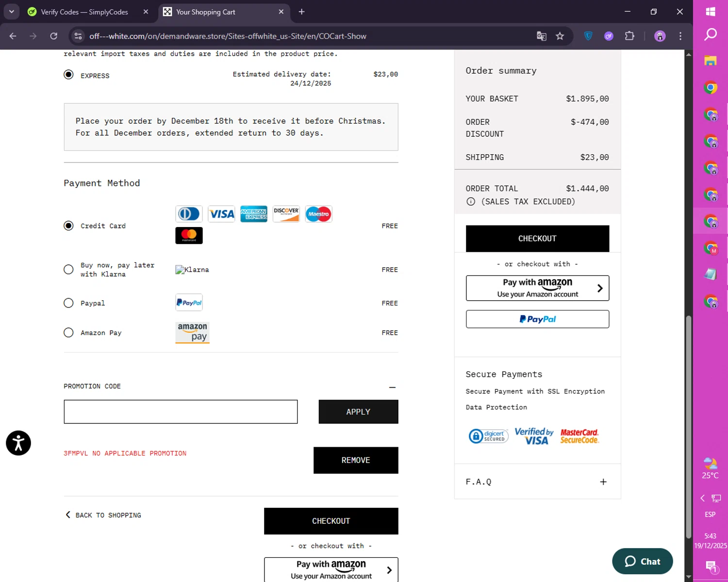This screenshot has width=728, height=582.
Task: Click the Diners Club card icon
Action: 189,214
